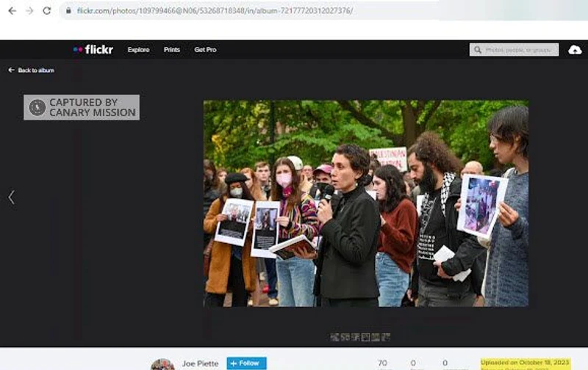Click the upload cloud icon
This screenshot has height=370, width=588.
tap(575, 50)
